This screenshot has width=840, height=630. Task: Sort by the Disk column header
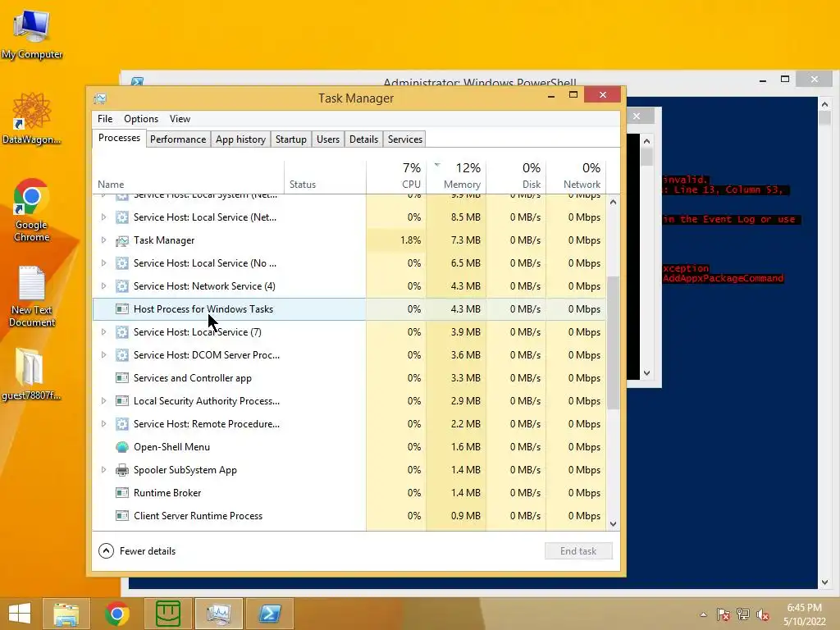pyautogui.click(x=517, y=176)
